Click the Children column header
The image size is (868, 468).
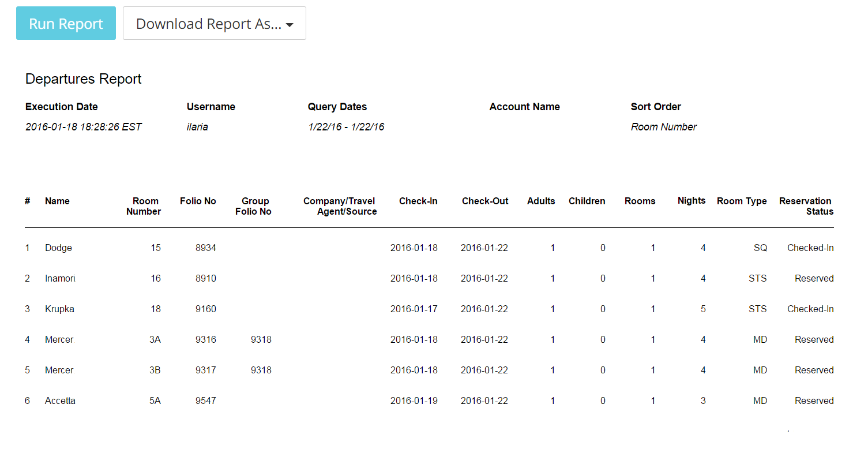(587, 201)
